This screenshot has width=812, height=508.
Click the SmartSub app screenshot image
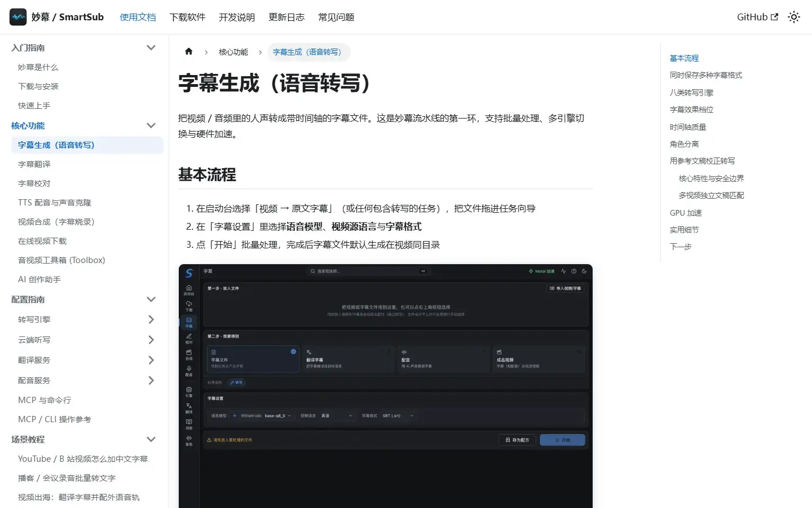pos(386,386)
